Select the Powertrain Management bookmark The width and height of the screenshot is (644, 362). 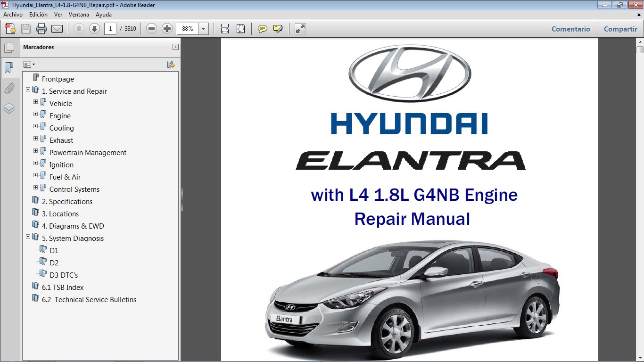88,153
